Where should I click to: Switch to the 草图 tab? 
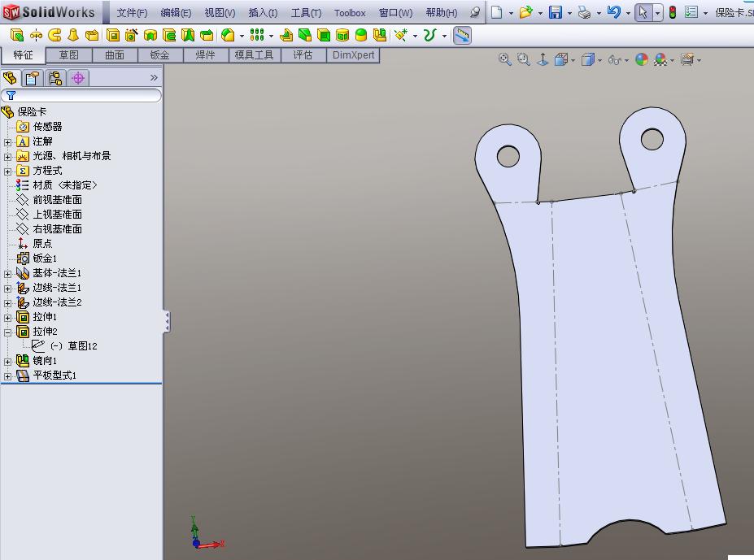pyautogui.click(x=69, y=55)
